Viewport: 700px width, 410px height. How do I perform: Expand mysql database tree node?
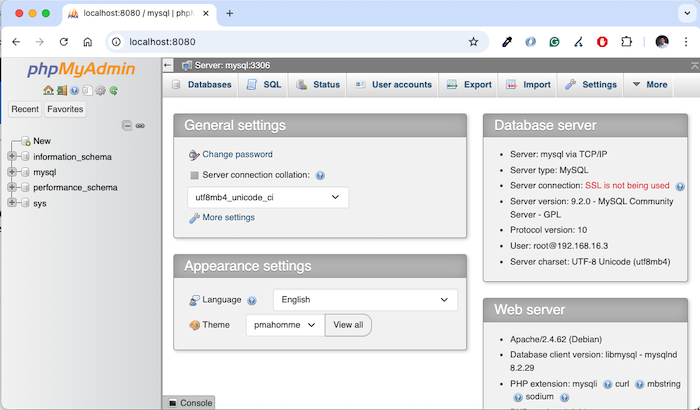pos(12,172)
